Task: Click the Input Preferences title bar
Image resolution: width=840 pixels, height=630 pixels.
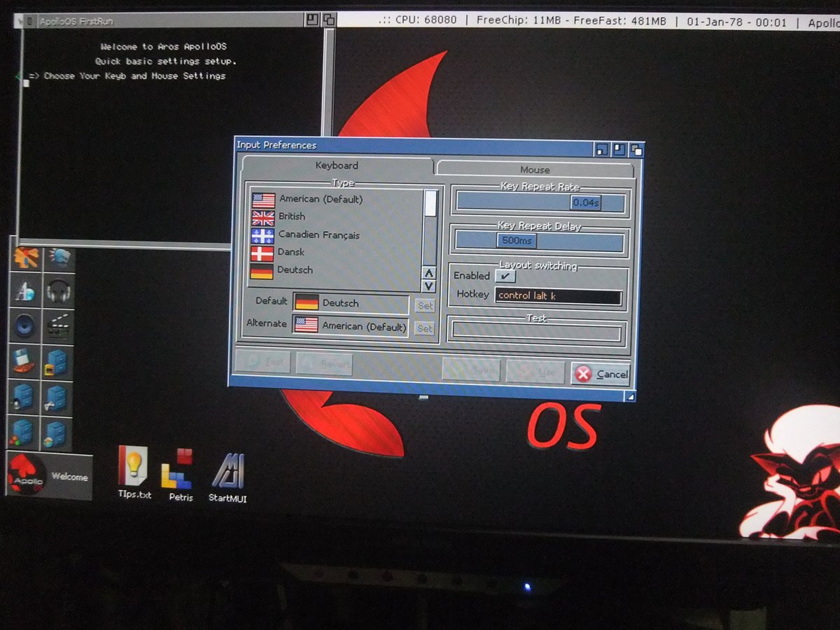Action: (414, 146)
